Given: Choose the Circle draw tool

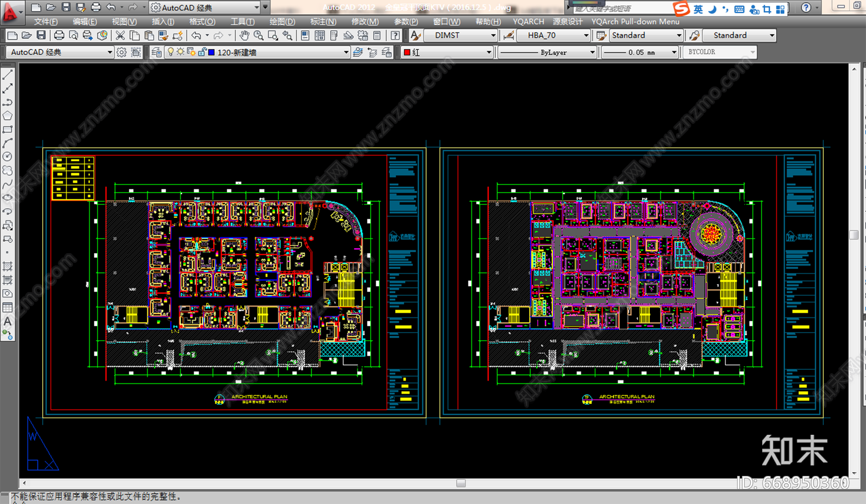Looking at the screenshot, I should tap(8, 157).
